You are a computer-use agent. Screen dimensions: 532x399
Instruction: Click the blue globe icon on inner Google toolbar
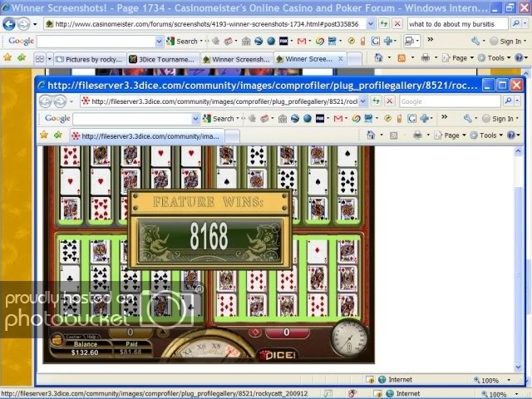tap(308, 118)
